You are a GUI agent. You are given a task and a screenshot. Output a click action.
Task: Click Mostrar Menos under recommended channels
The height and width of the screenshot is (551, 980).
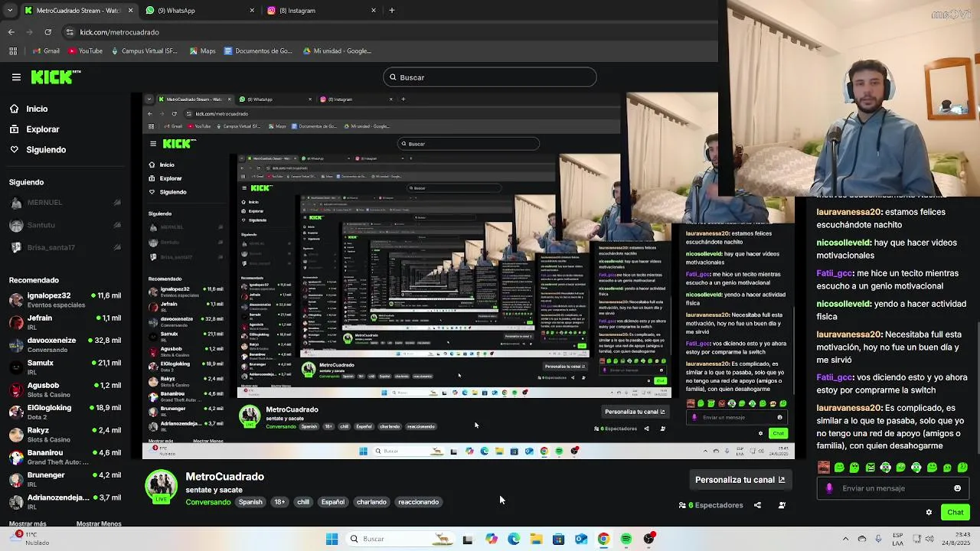[99, 523]
